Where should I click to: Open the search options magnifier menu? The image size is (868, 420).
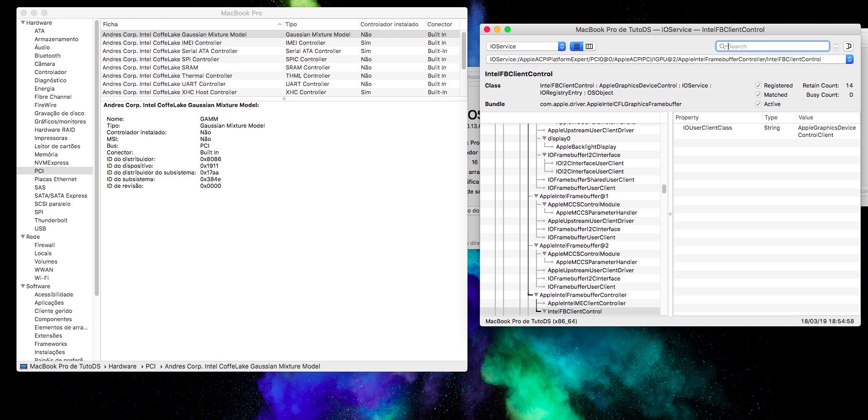(x=723, y=46)
